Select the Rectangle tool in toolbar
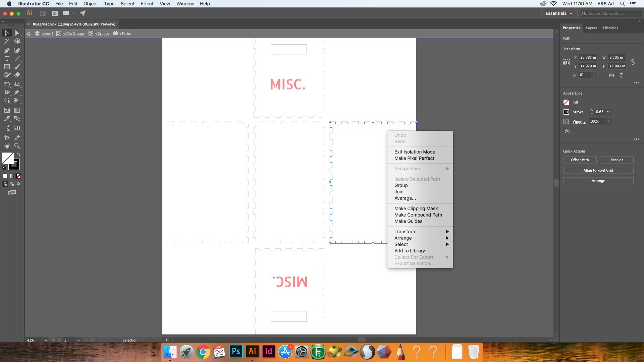The height and width of the screenshot is (362, 644). point(6,66)
